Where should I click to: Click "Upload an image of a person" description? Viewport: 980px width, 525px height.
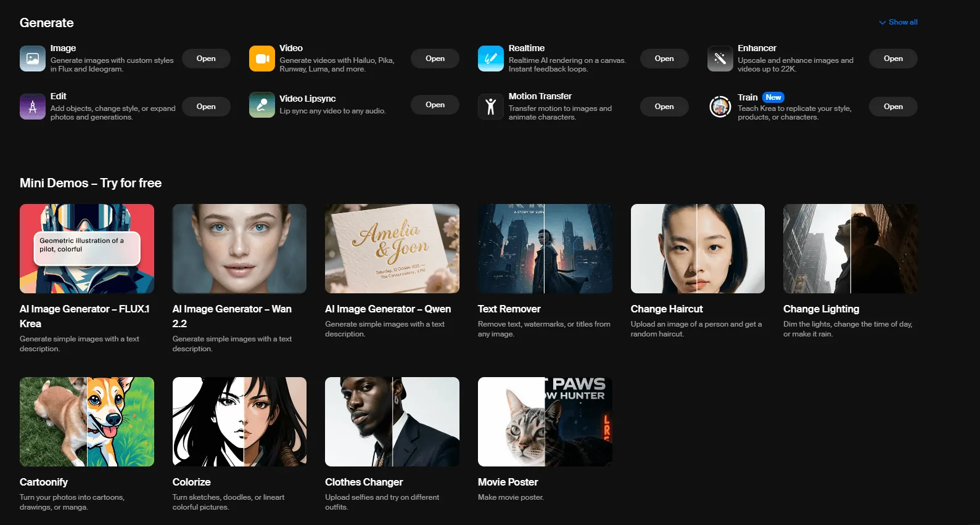696,329
